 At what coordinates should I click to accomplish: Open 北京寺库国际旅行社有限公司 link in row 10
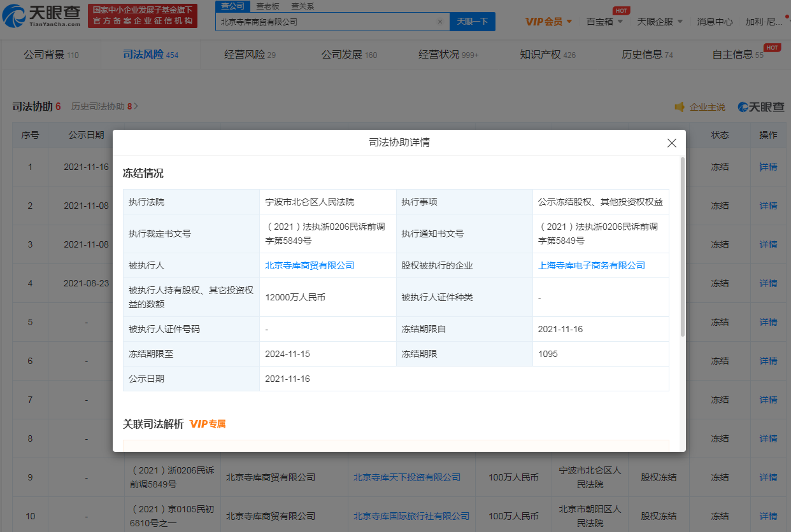411,516
